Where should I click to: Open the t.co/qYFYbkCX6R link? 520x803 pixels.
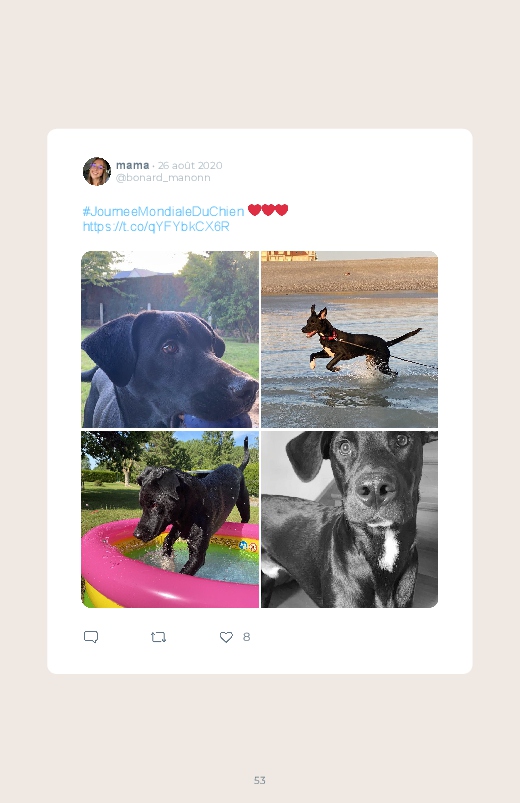click(156, 226)
